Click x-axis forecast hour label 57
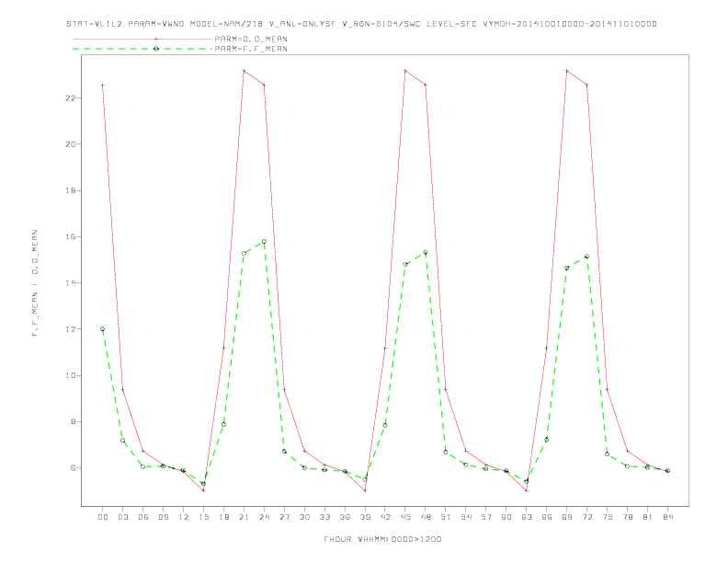 486,517
